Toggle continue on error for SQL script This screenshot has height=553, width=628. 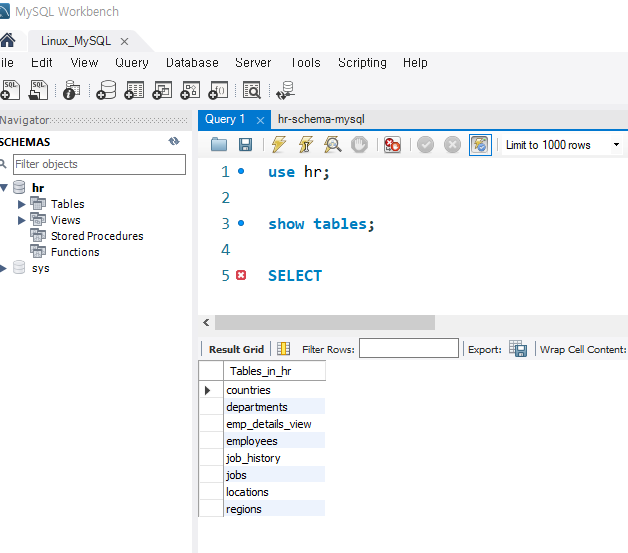pos(392,145)
